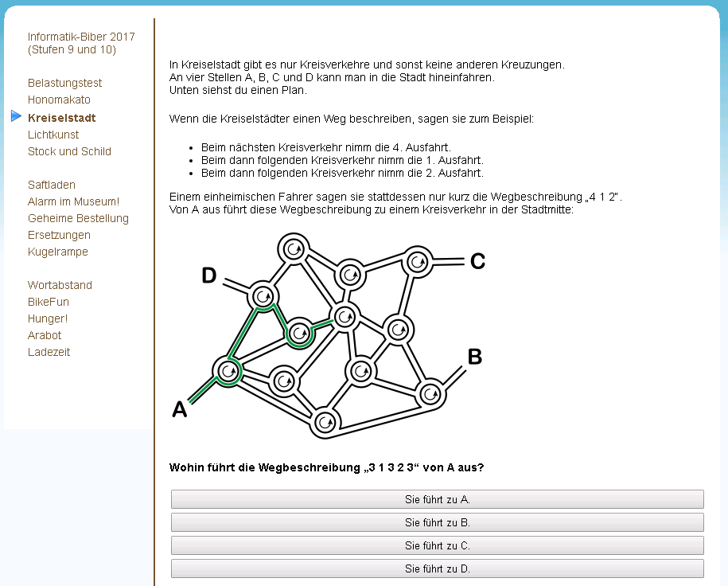
Task: Open the Wortabstand task link
Action: [x=60, y=285]
